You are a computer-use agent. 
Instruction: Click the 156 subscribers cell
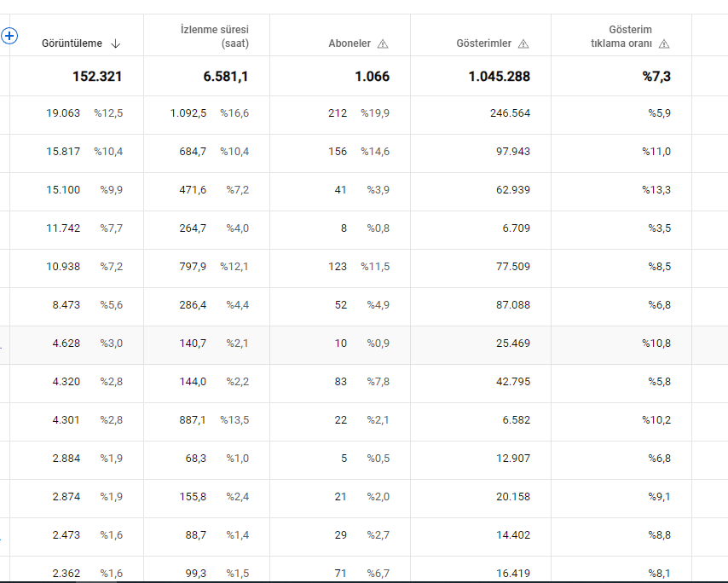pos(338,152)
